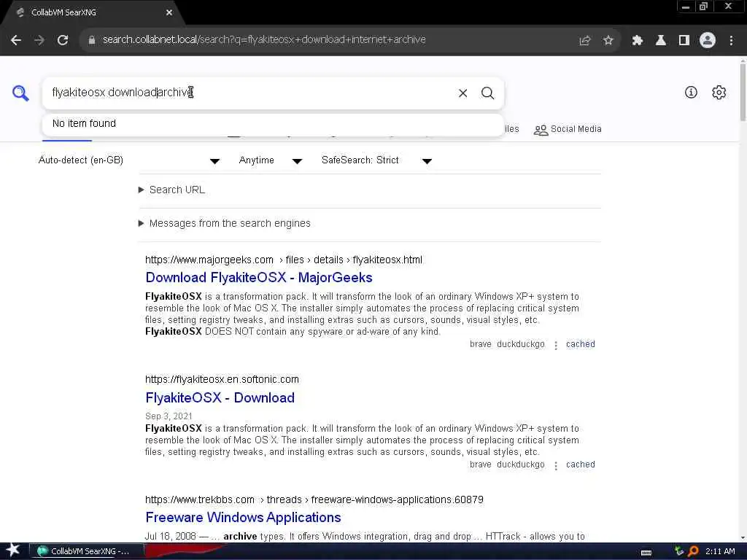Open cached link for MajorGeeks result

coord(580,344)
